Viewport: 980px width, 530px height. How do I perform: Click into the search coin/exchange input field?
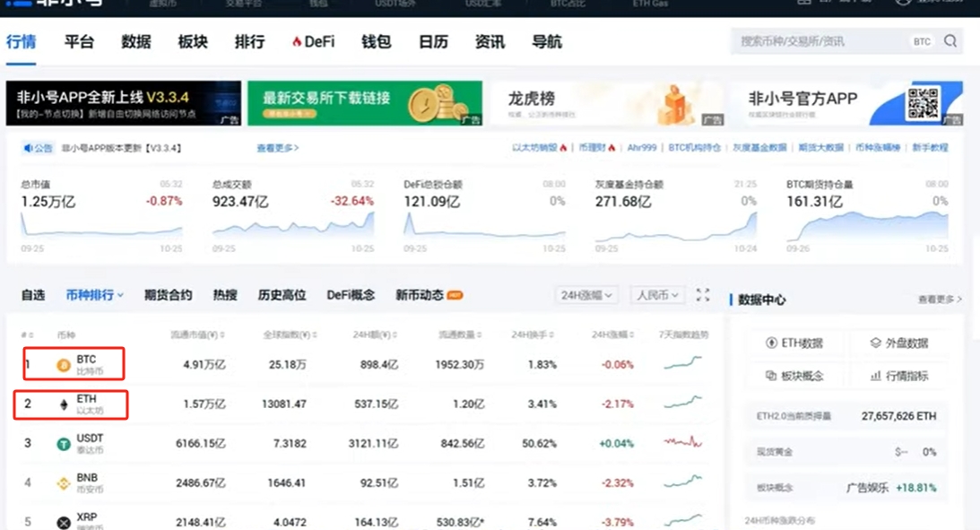[x=822, y=41]
